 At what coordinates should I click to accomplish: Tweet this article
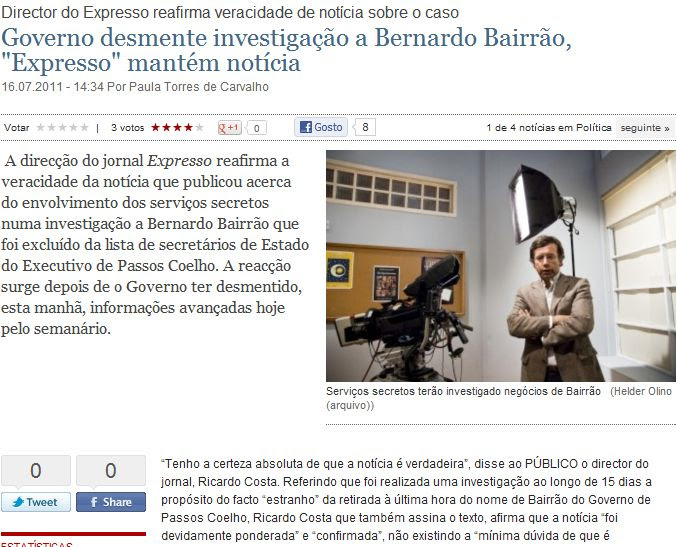coord(36,502)
